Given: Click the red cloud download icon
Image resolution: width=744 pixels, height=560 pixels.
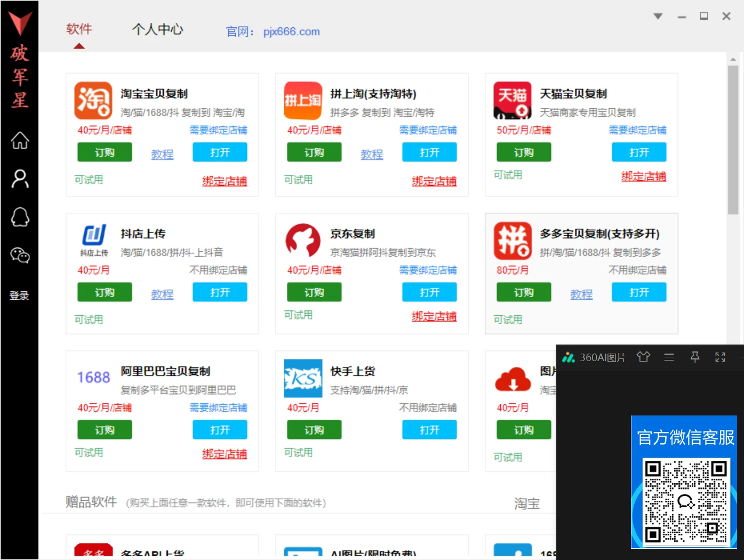Looking at the screenshot, I should coord(513,379).
